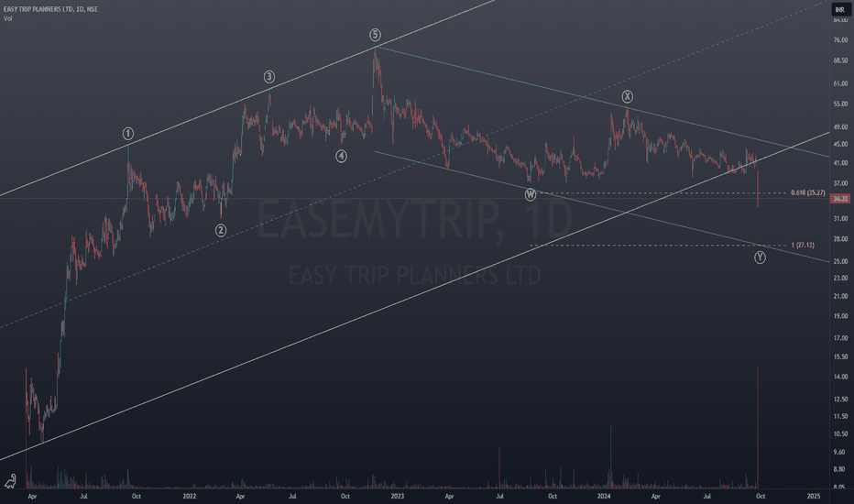The height and width of the screenshot is (504, 854).
Task: Click the 76.00 price axis label
Action: tap(840, 39)
